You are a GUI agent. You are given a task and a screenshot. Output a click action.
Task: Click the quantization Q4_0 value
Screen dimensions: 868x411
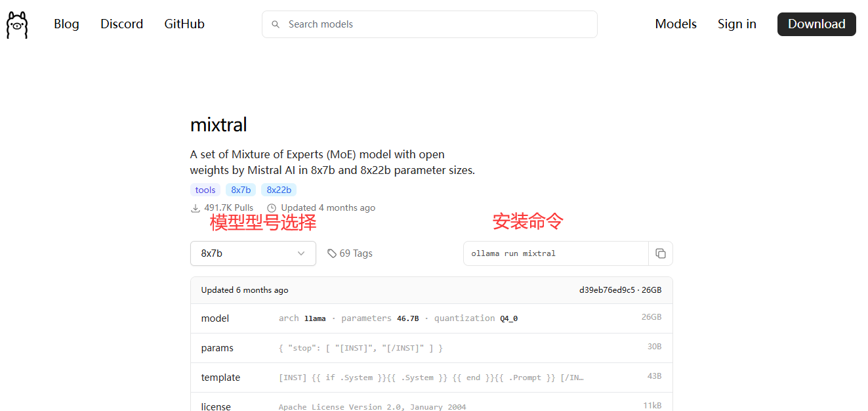pyautogui.click(x=508, y=318)
